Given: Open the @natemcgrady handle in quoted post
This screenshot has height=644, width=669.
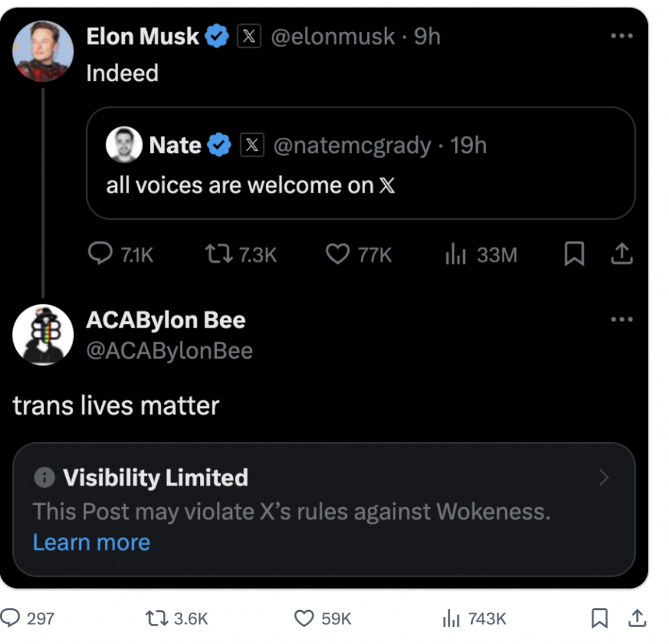Looking at the screenshot, I should tap(351, 146).
